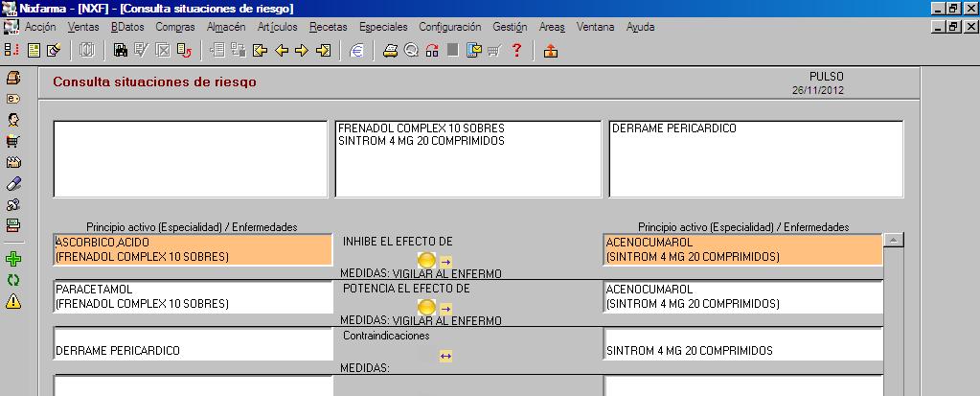
Task: Go to next record right arrow icon
Action: (x=302, y=50)
